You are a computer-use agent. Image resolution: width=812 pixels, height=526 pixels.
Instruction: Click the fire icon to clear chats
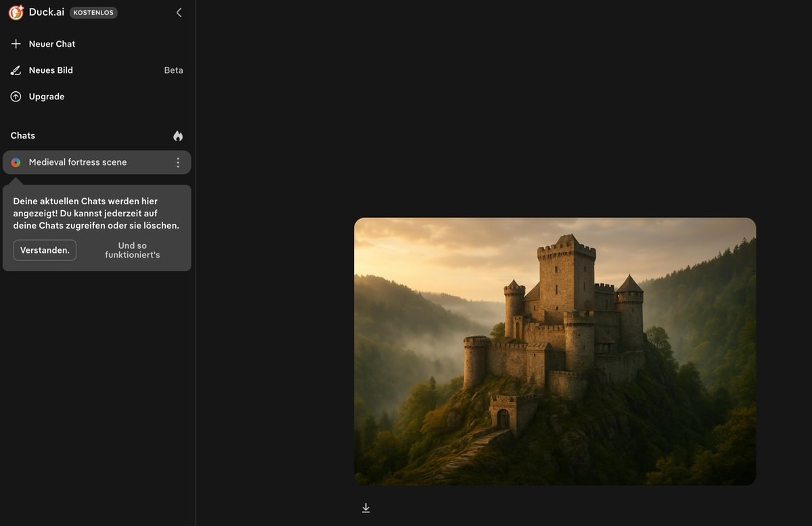[x=178, y=136]
